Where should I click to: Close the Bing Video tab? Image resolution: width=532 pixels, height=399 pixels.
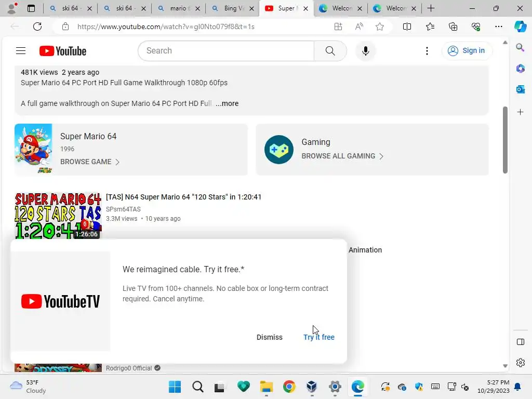pos(251,8)
